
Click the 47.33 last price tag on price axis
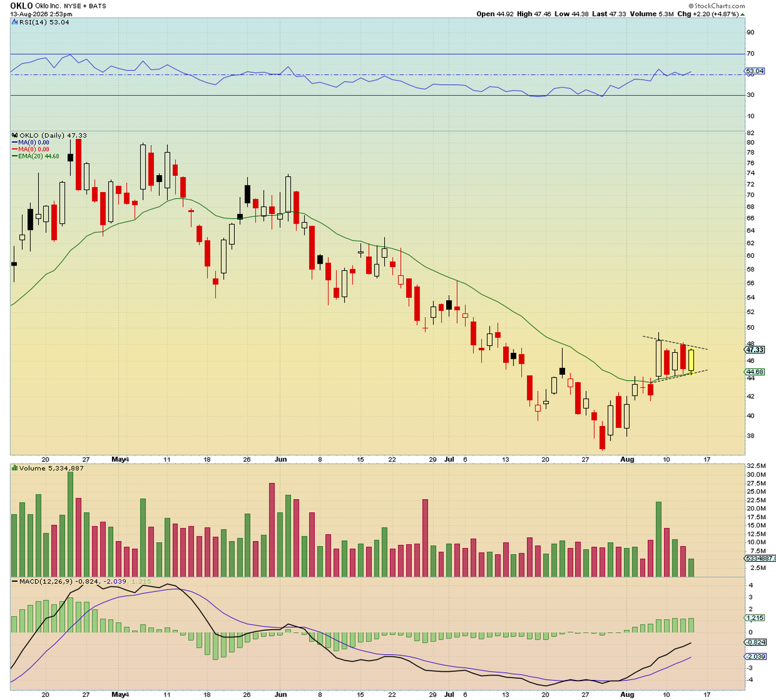(x=755, y=350)
